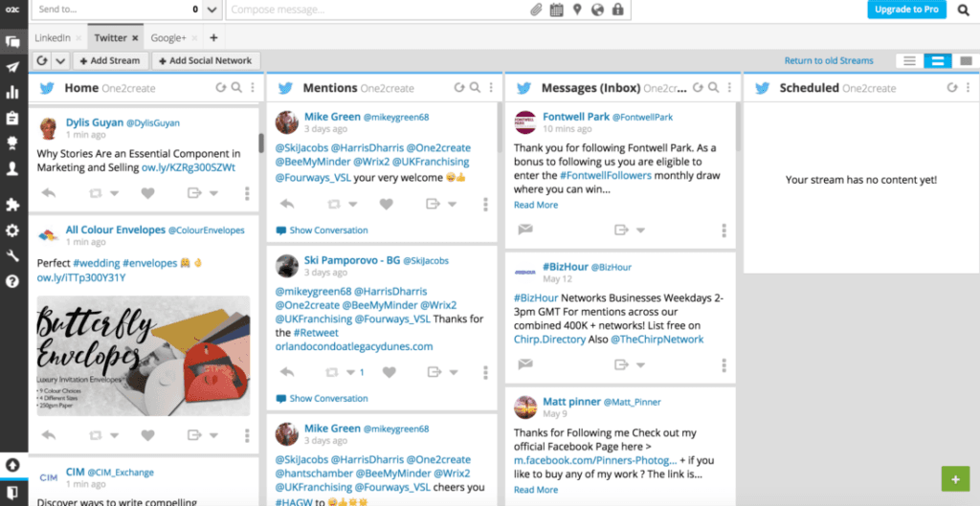Open send-to dropdown on Dylis Guyan tweet

click(x=213, y=193)
